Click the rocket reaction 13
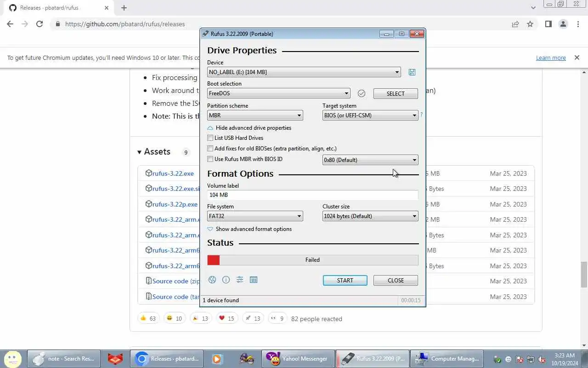 pyautogui.click(x=253, y=318)
